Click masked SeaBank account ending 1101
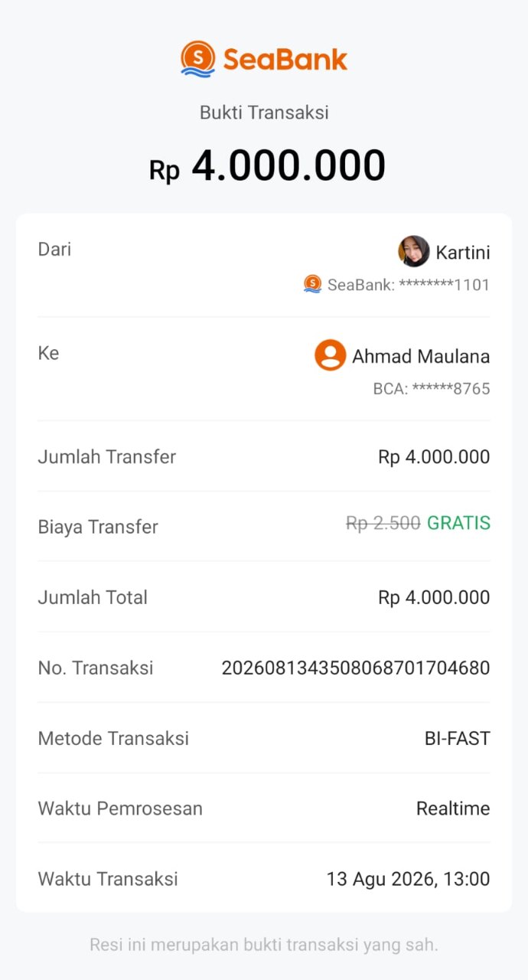Viewport: 528px width, 980px height. [x=409, y=286]
